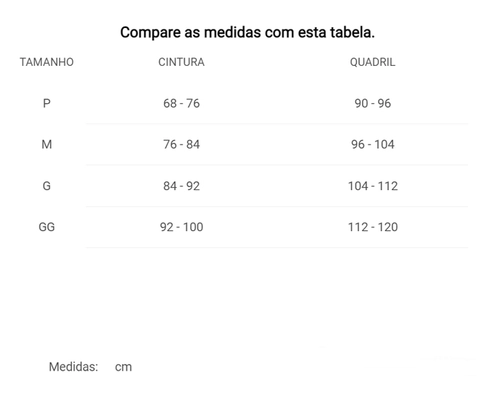Click the word 'Compare' in heading
Screen dimensions: 500x394
click(150, 33)
